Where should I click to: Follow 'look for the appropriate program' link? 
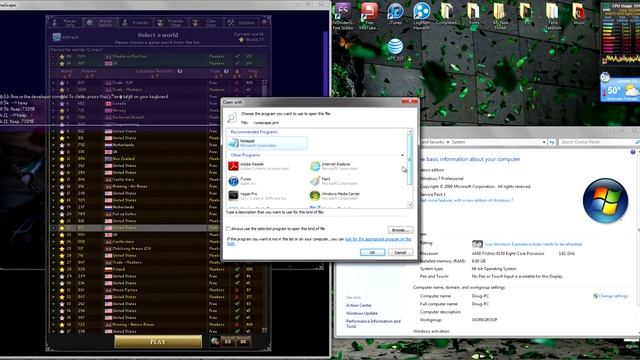coord(378,239)
